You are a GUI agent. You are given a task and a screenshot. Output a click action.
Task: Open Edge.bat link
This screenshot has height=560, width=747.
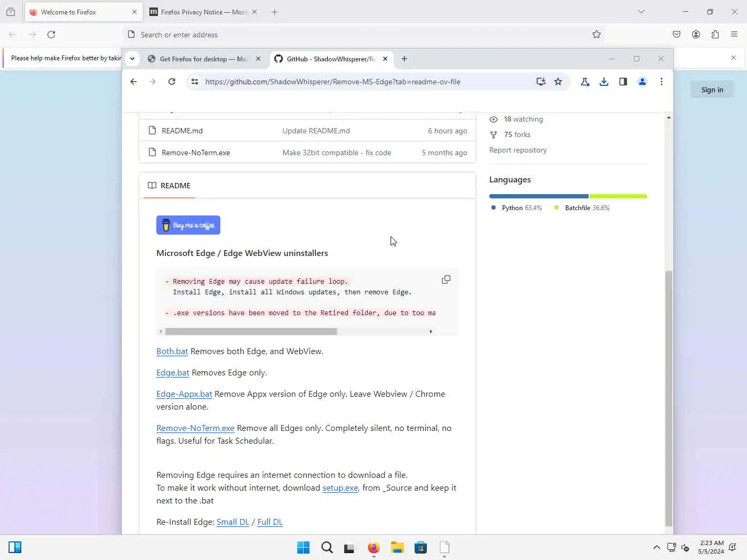coord(173,373)
